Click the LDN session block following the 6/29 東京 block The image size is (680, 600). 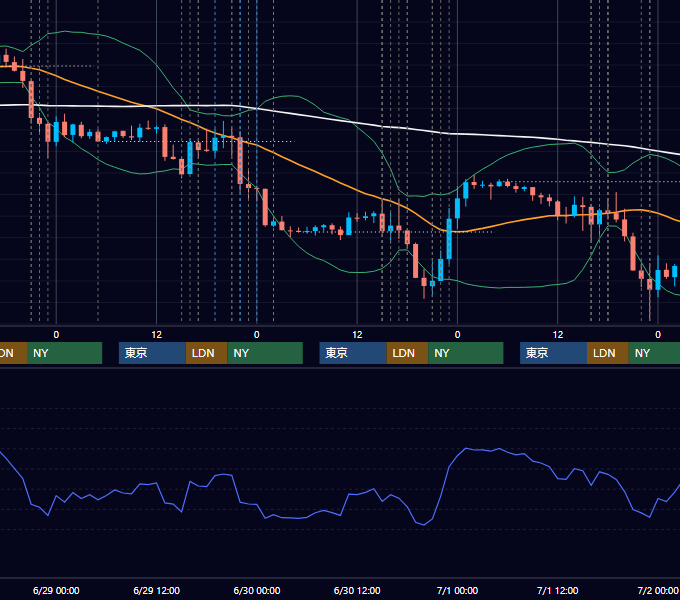(206, 353)
